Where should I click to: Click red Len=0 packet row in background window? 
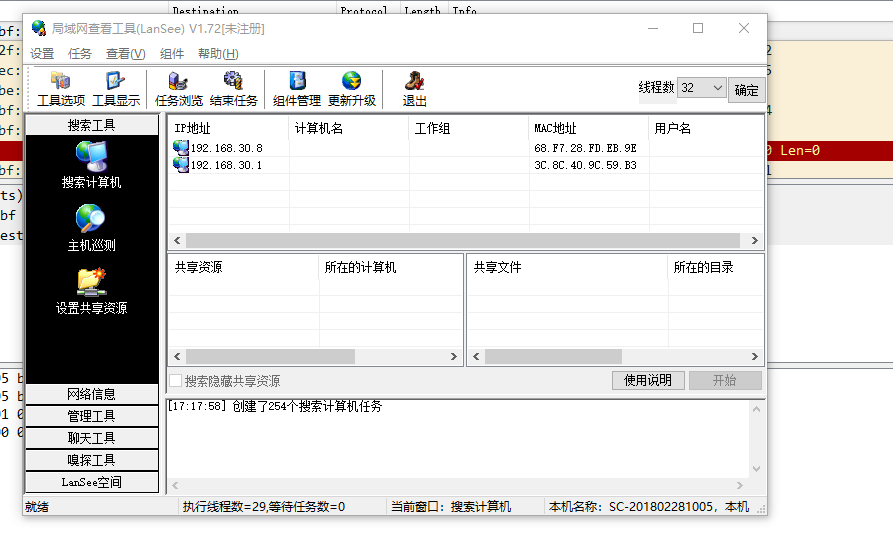point(830,150)
